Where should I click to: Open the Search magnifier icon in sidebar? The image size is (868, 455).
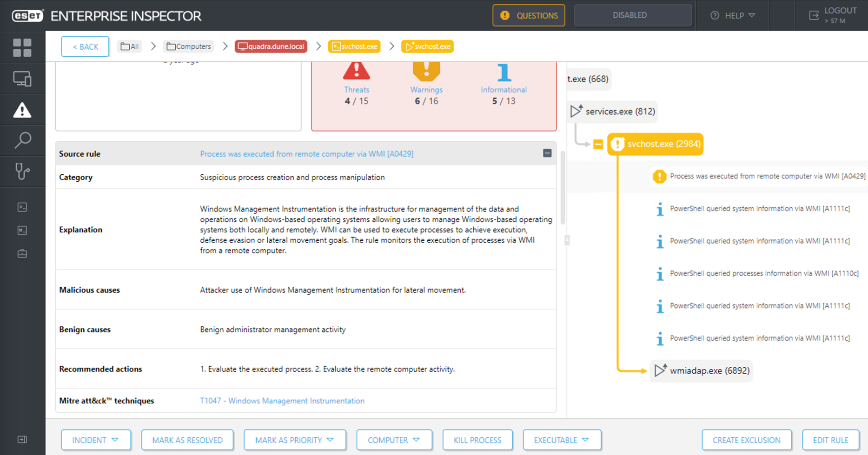click(22, 140)
